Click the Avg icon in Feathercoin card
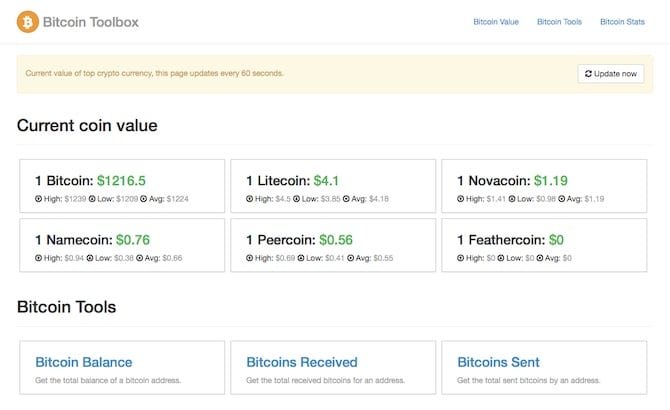Viewport: 670px width, 410px height. [x=540, y=258]
